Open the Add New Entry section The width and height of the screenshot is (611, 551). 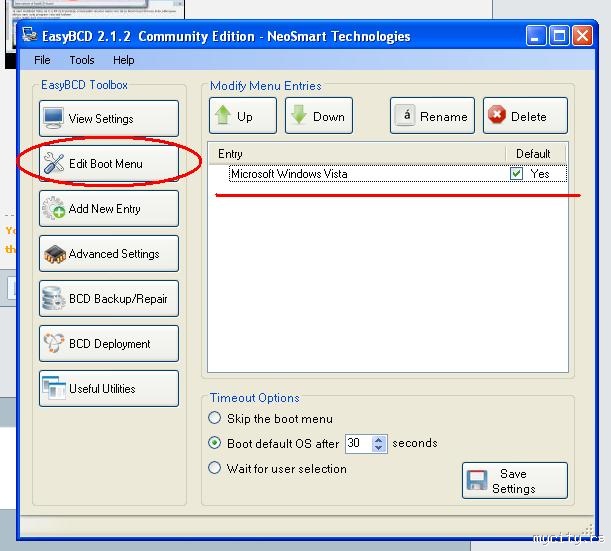click(109, 208)
